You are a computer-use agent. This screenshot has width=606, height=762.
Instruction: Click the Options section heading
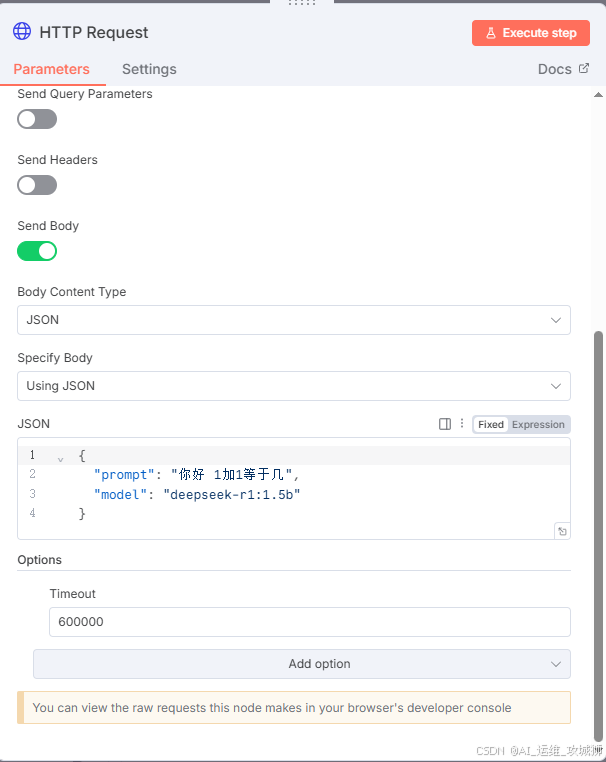(39, 559)
